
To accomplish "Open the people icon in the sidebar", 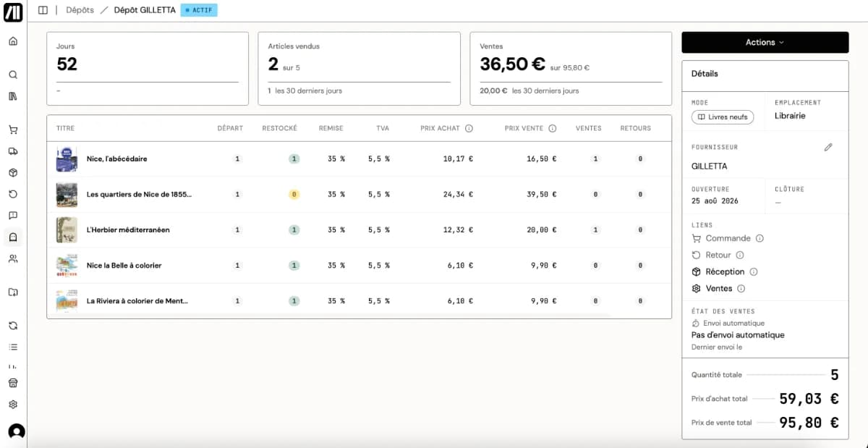I will click(x=13, y=258).
